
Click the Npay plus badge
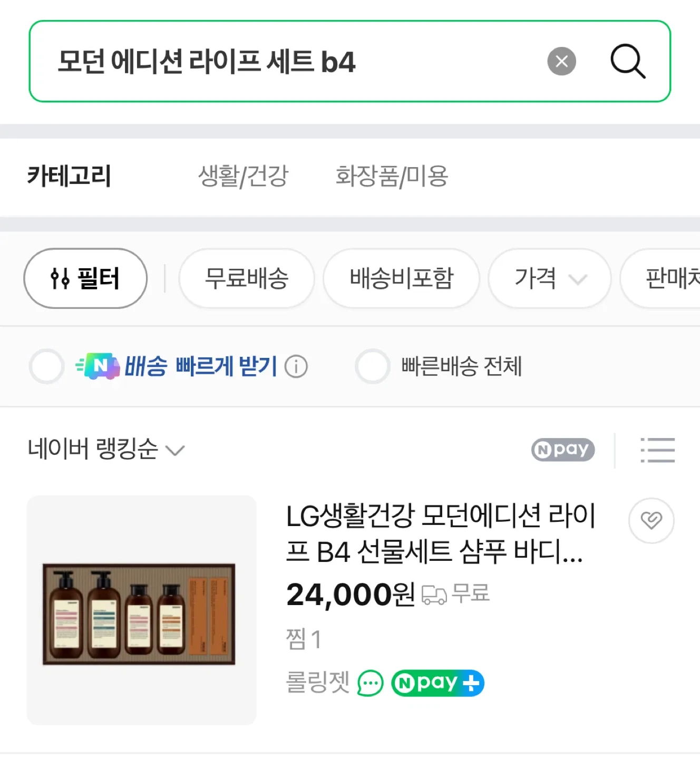click(437, 683)
